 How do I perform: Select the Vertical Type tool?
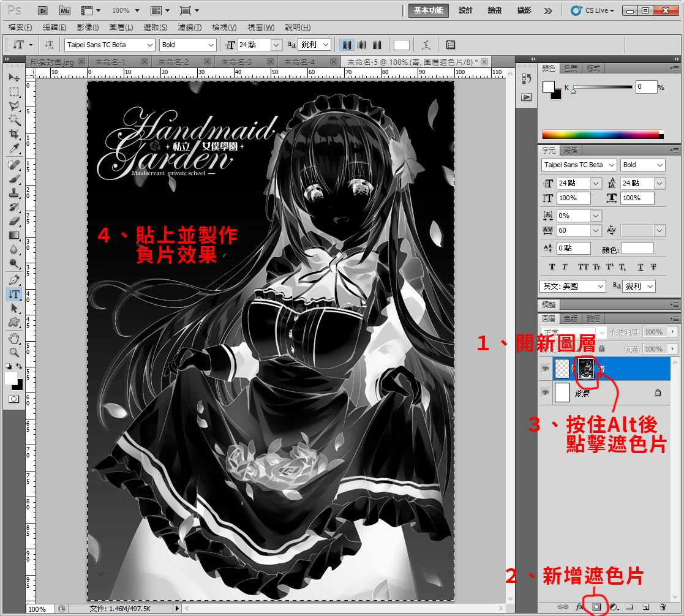pyautogui.click(x=14, y=294)
